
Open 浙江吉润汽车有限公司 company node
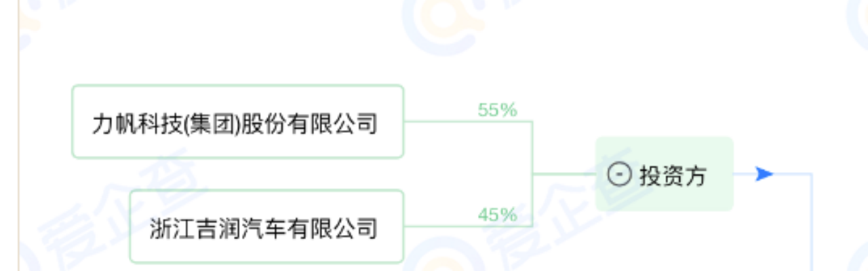tap(267, 226)
